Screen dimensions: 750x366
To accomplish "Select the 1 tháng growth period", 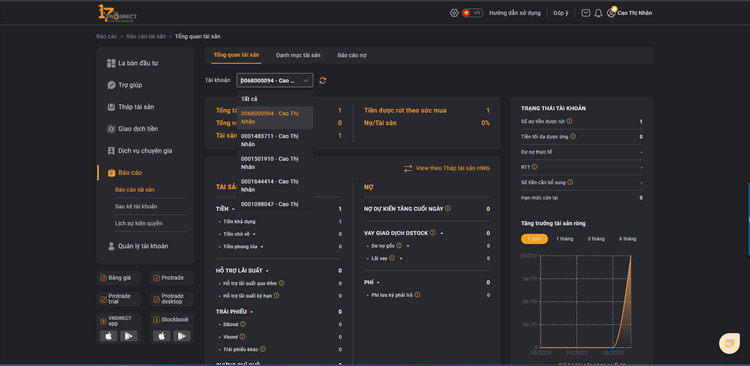I will point(564,239).
